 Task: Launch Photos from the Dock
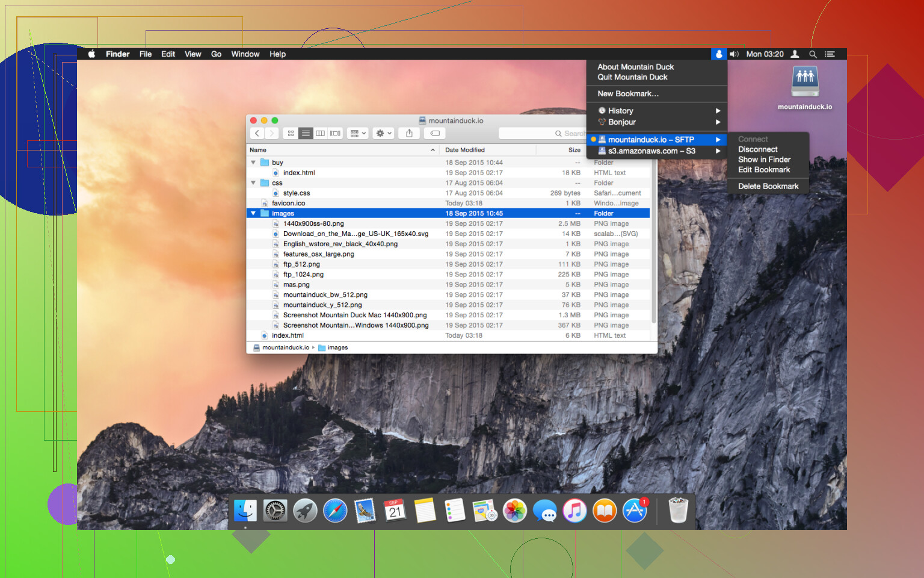point(515,511)
